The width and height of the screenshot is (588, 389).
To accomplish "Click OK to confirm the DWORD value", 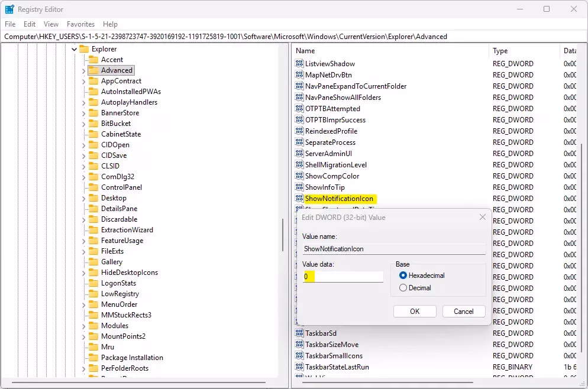I will click(x=415, y=311).
